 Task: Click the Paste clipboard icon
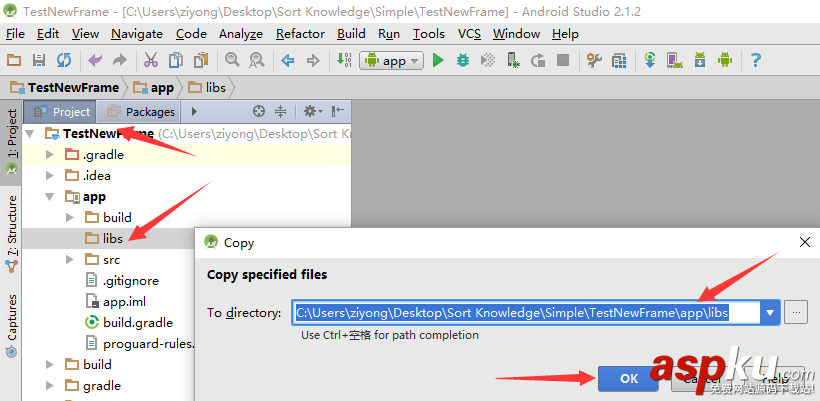click(201, 60)
